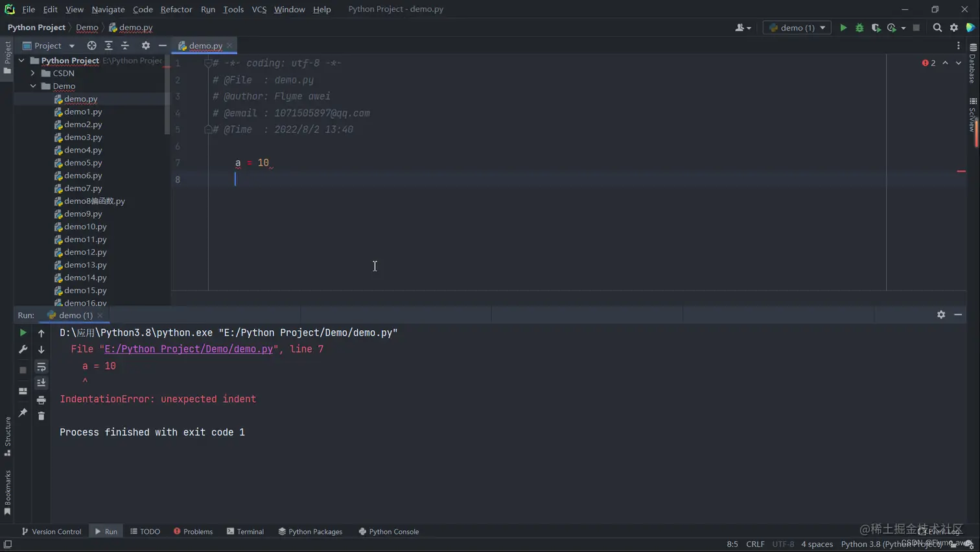This screenshot has width=980, height=552.
Task: Close the demo (1) Run tab
Action: (x=100, y=315)
